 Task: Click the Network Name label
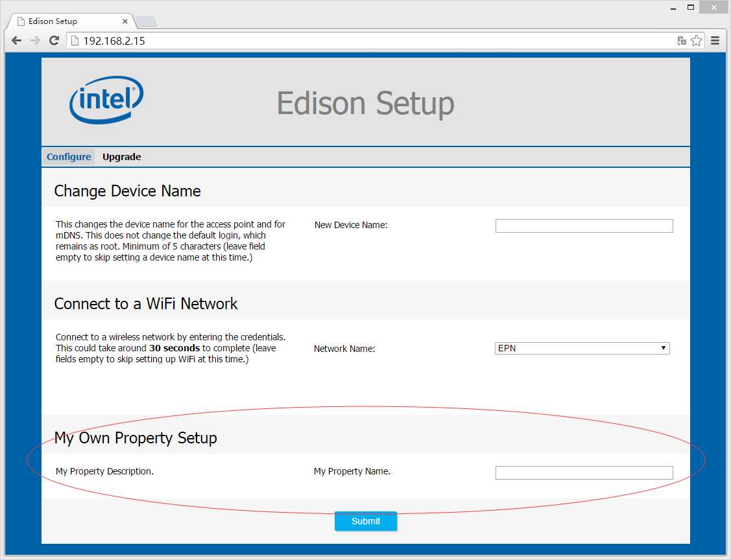(344, 349)
